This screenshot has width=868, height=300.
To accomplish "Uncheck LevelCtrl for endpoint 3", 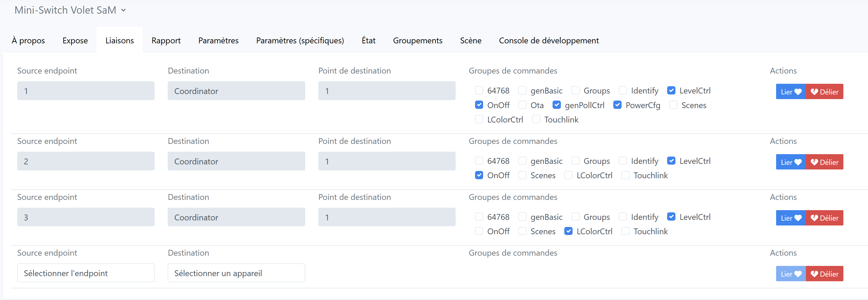I will [671, 216].
